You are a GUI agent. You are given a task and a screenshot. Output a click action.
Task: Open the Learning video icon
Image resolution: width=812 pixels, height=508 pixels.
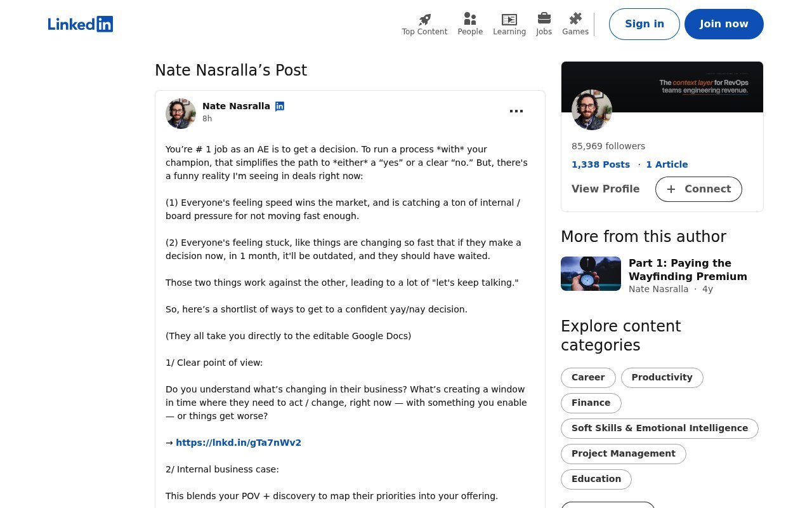(509, 20)
